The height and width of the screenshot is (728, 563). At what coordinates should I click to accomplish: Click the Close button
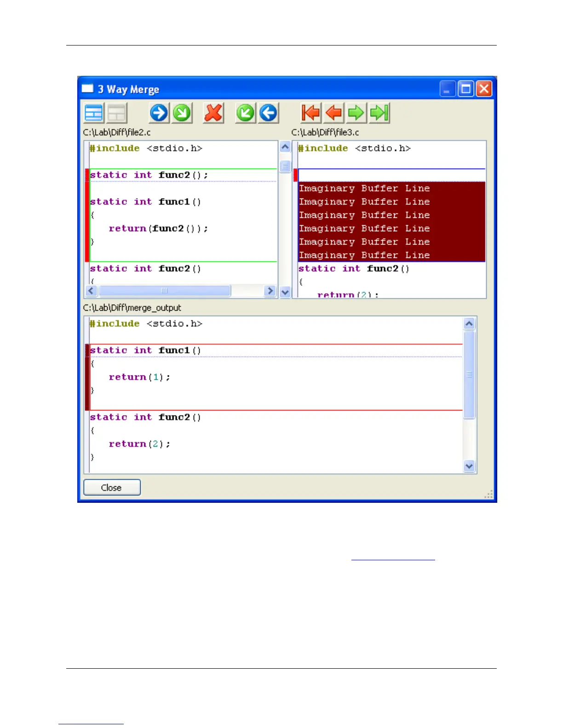(x=112, y=488)
